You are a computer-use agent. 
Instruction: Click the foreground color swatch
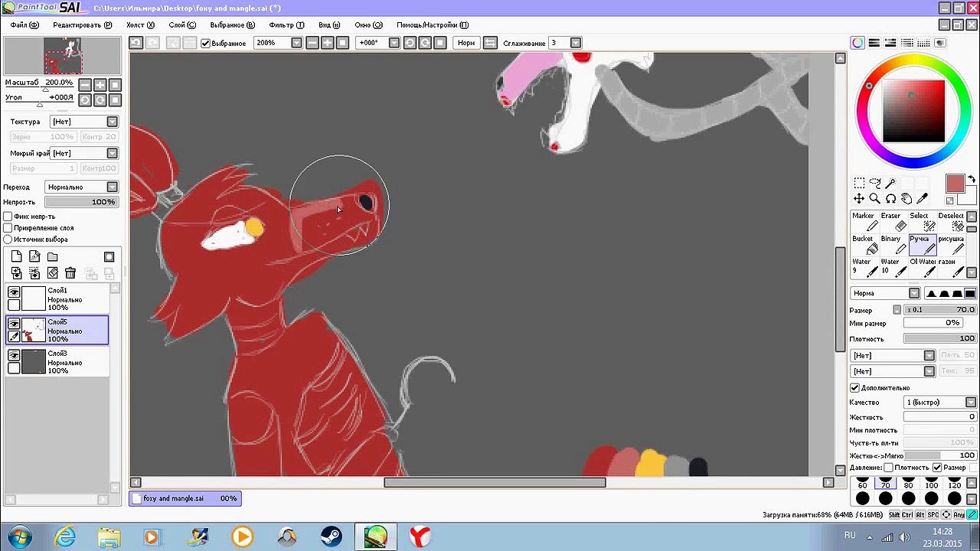tap(955, 184)
